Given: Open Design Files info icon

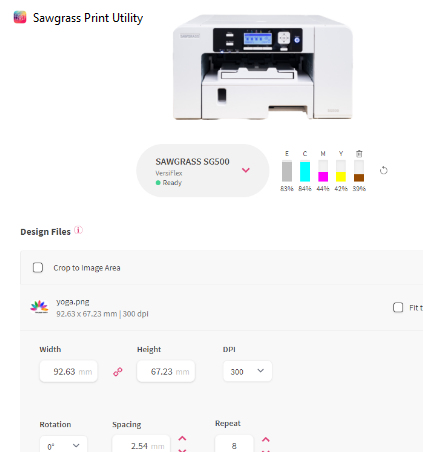Looking at the screenshot, I should pyautogui.click(x=78, y=230).
